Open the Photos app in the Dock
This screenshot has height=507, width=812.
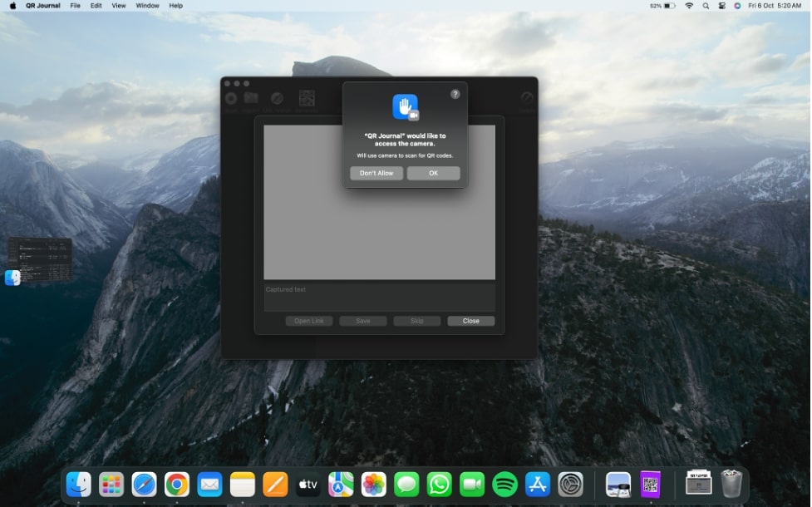(x=373, y=484)
